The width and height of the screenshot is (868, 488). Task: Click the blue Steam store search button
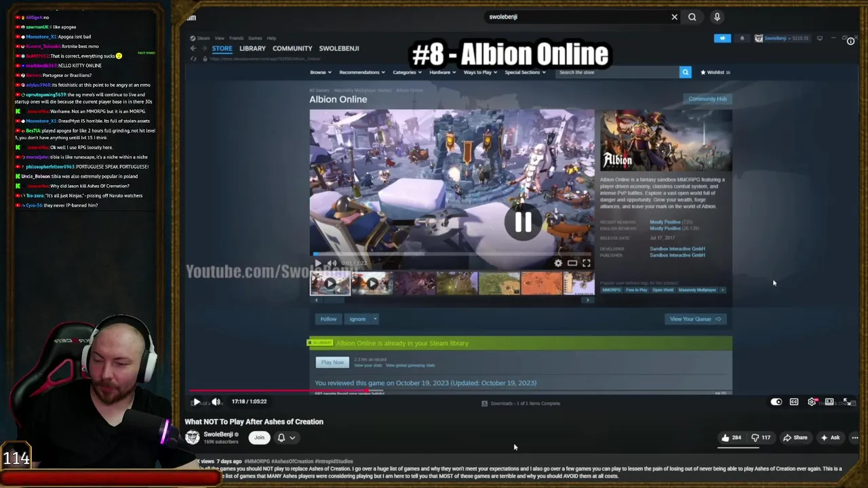tap(686, 73)
